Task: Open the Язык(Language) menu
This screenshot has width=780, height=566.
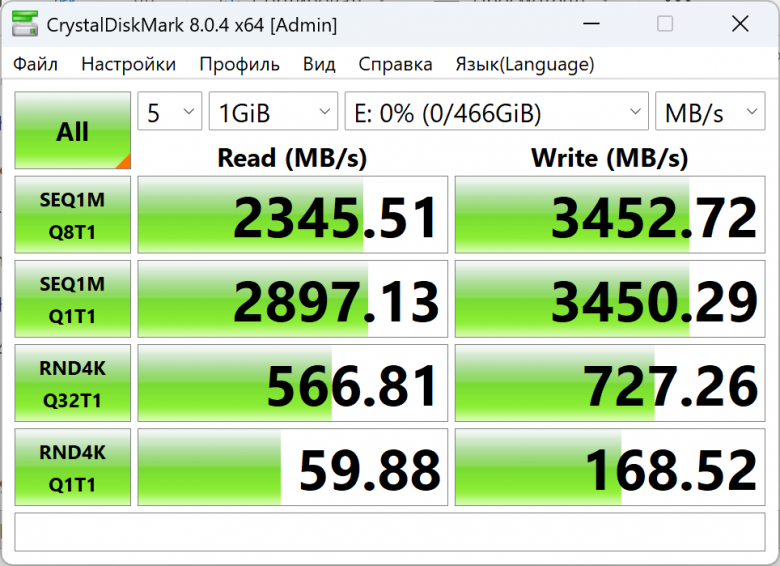Action: click(525, 64)
